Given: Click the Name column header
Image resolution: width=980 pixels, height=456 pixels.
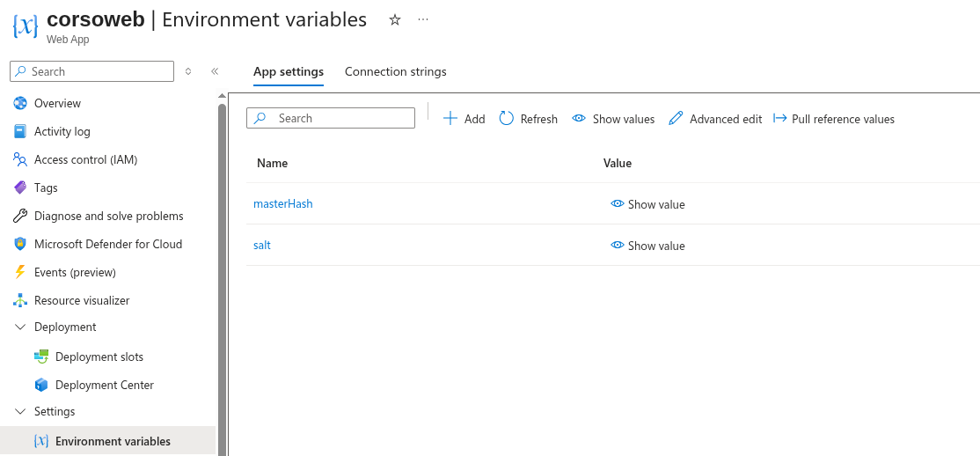Looking at the screenshot, I should point(272,163).
